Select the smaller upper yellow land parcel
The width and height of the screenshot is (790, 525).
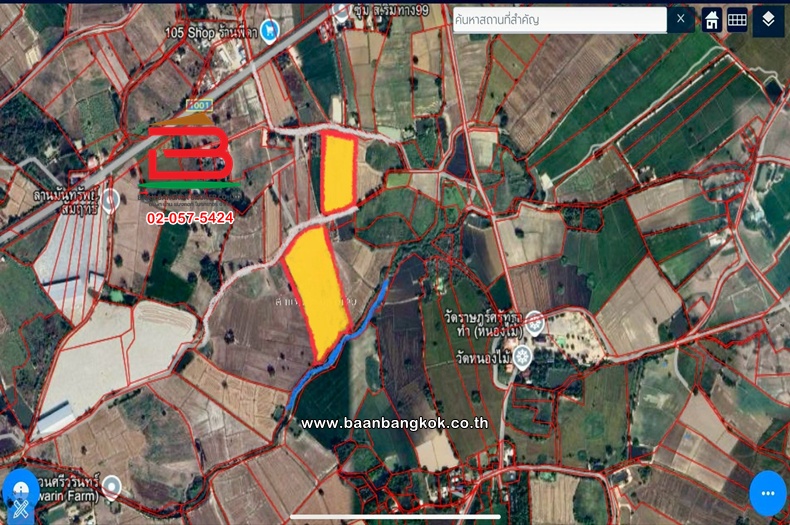pos(338,170)
